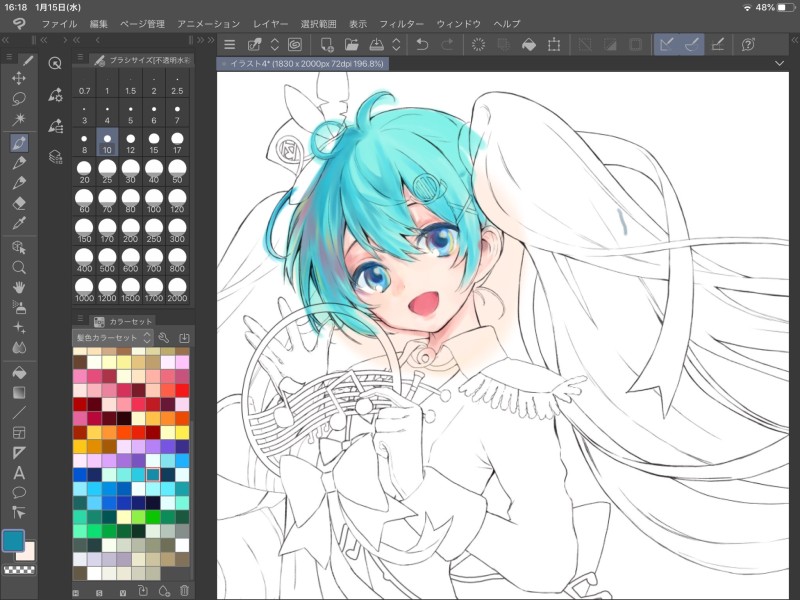The height and width of the screenshot is (600, 800).
Task: Open the 表示 menu
Action: point(358,24)
